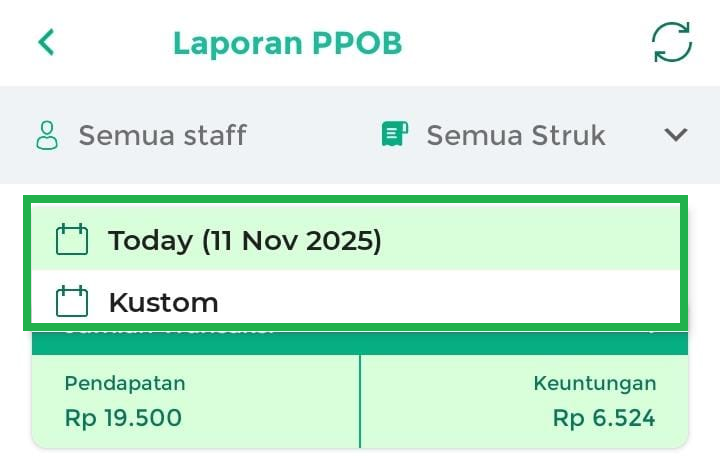Click the Laporan PPOB page title
The image size is (720, 456).
click(x=287, y=43)
